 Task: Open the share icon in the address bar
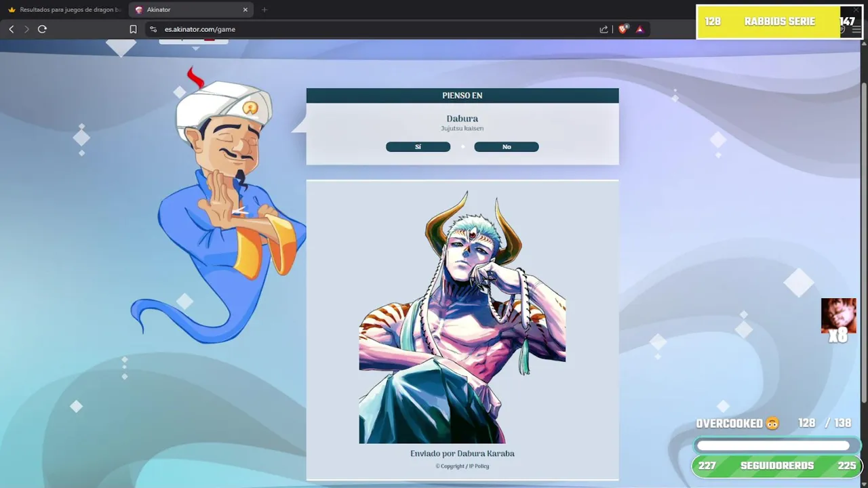pyautogui.click(x=604, y=29)
